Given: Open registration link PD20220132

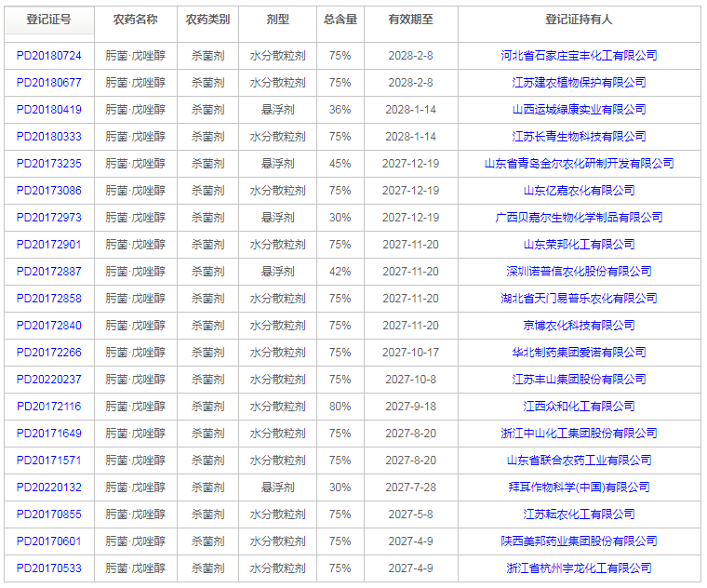Looking at the screenshot, I should (x=48, y=488).
